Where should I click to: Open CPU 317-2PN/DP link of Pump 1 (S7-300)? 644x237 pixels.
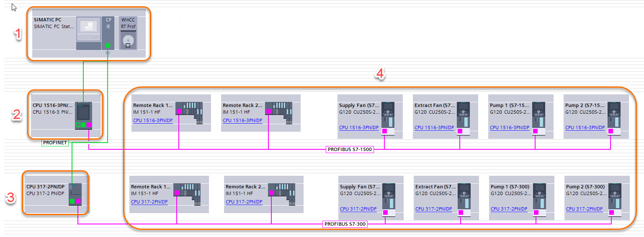pos(509,209)
